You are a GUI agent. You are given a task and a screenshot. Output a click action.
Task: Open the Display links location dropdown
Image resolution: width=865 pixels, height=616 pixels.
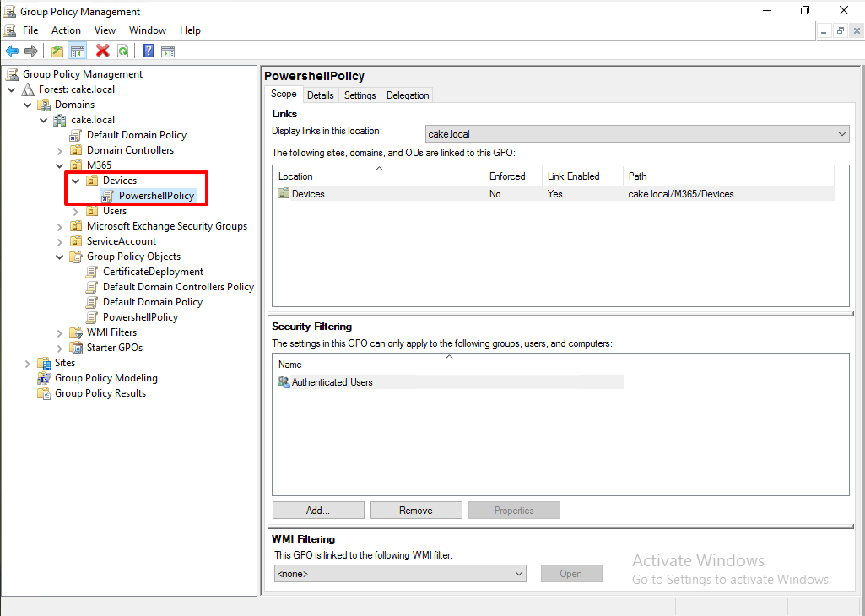pyautogui.click(x=637, y=134)
